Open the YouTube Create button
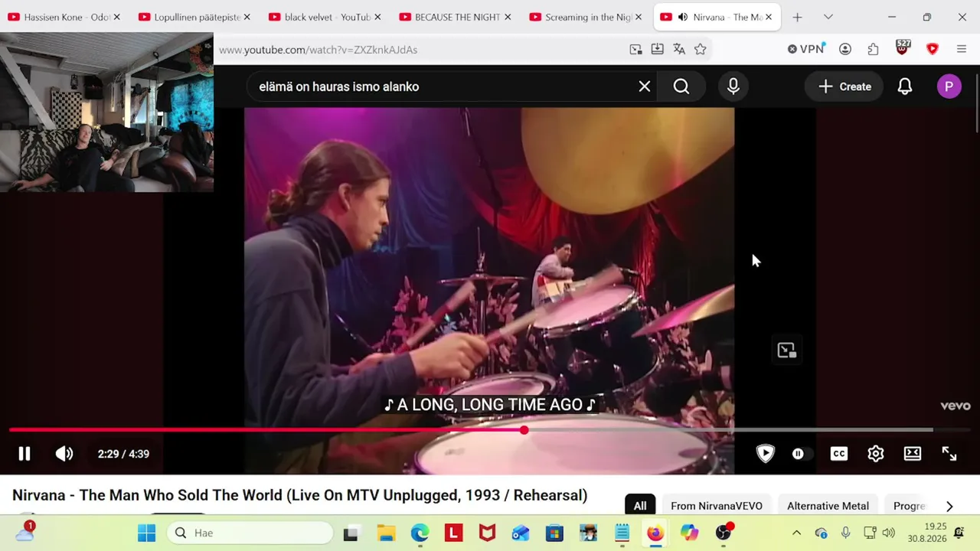The image size is (980, 551). click(844, 86)
